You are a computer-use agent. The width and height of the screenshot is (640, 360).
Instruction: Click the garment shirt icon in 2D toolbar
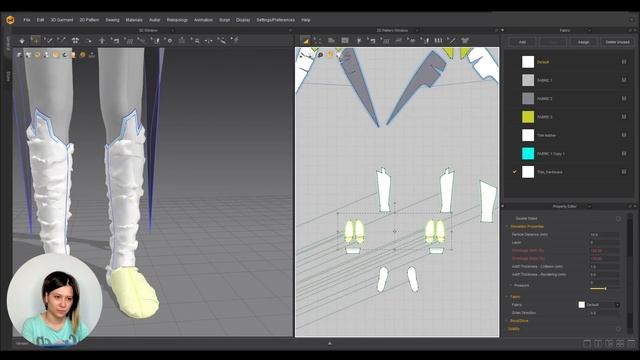point(465,40)
